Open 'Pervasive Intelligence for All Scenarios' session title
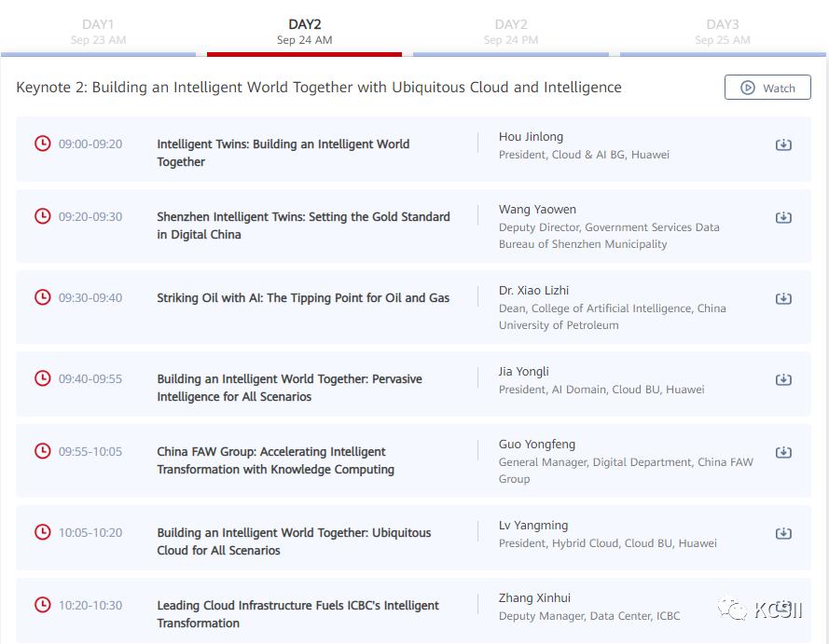The height and width of the screenshot is (644, 829). (289, 388)
